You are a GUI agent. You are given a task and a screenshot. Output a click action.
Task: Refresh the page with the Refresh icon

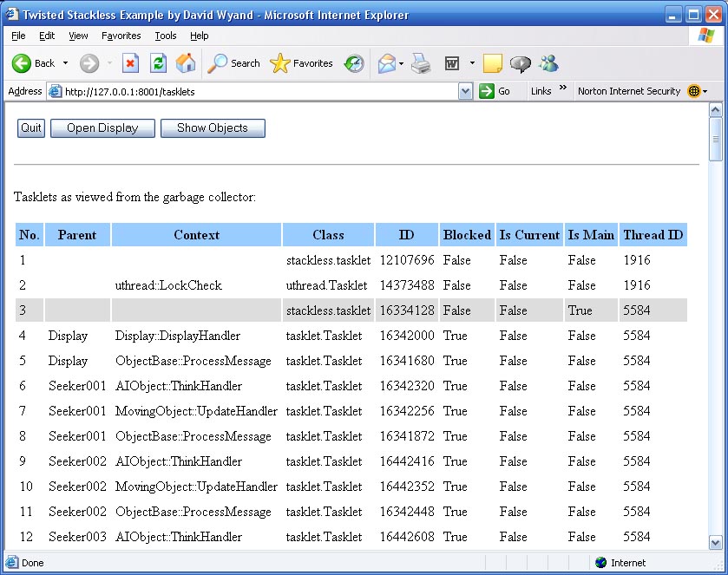click(158, 63)
